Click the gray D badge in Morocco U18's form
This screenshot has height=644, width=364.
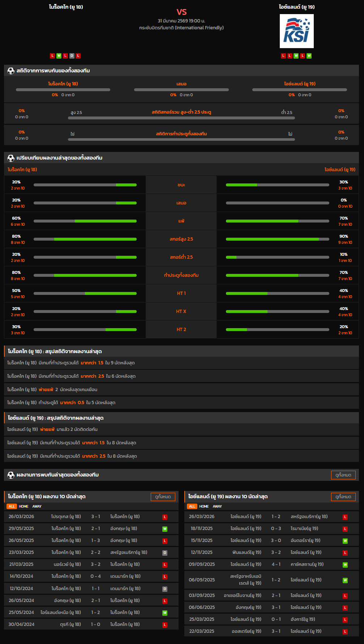(72, 56)
